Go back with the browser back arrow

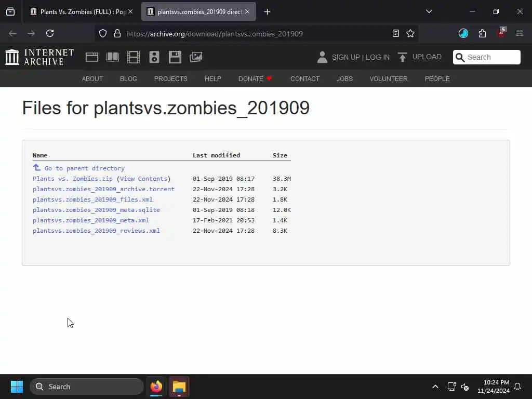click(12, 33)
